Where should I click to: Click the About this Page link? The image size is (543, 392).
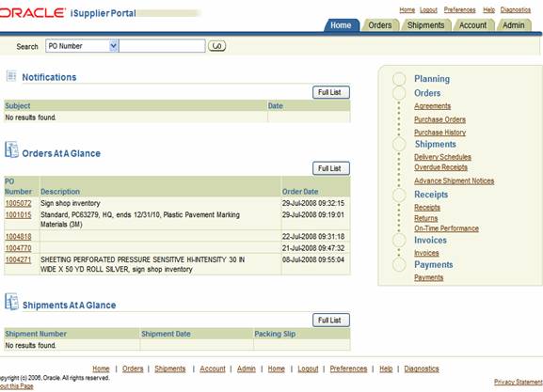click(17, 386)
